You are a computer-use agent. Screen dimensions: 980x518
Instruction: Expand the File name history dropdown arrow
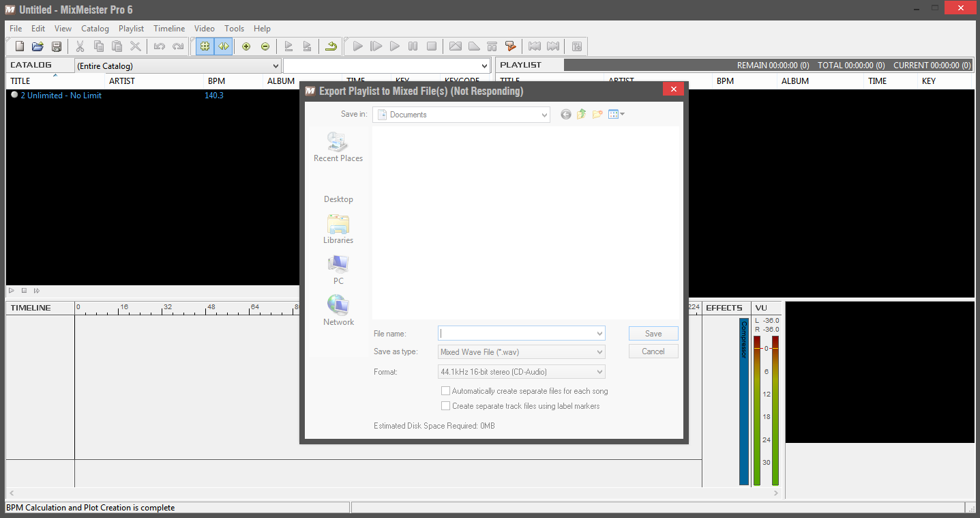pos(600,334)
